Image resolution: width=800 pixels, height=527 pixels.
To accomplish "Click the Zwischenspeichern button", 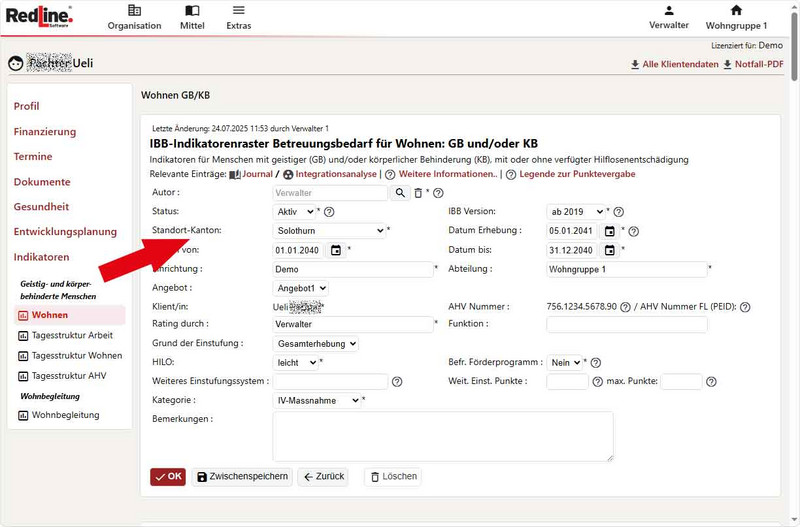I will pyautogui.click(x=242, y=477).
